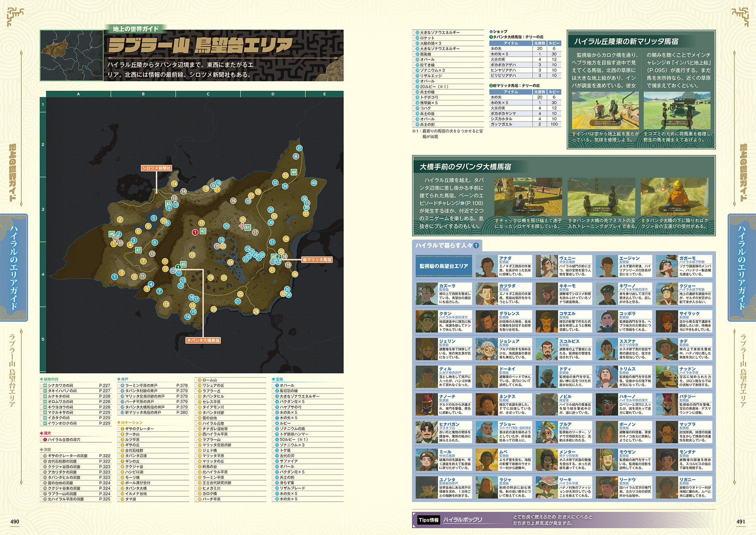756x535 pixels.
Task: Click blue treasure marker 40 on map
Action: [x=314, y=183]
